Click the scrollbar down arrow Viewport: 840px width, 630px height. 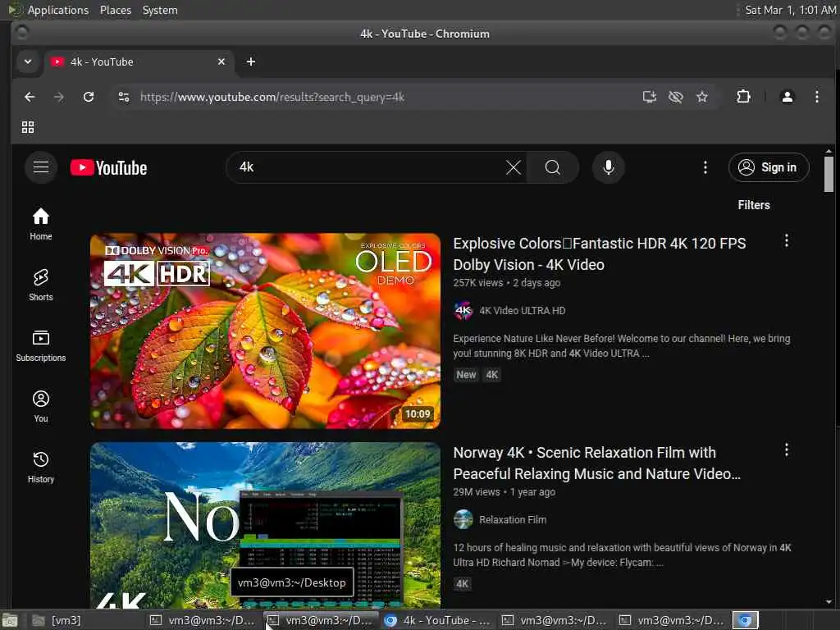[x=829, y=601]
